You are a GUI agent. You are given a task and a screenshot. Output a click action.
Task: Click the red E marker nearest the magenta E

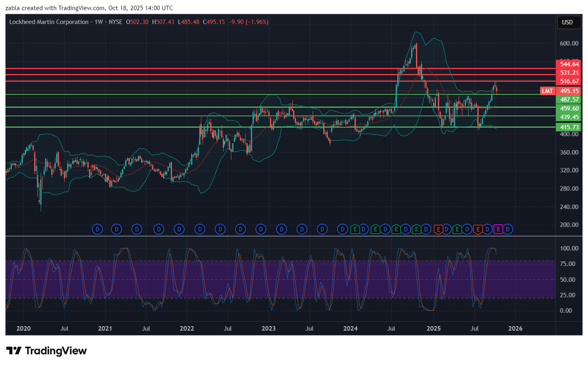478,229
